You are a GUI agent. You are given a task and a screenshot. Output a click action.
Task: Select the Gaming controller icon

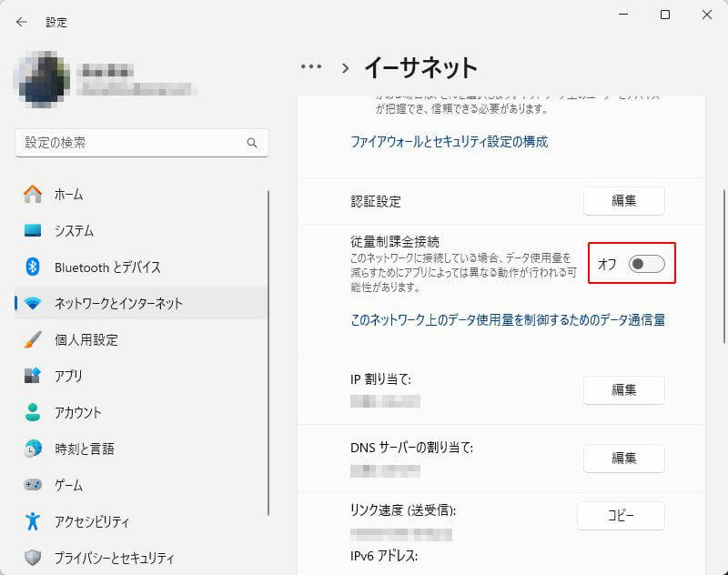pyautogui.click(x=33, y=485)
